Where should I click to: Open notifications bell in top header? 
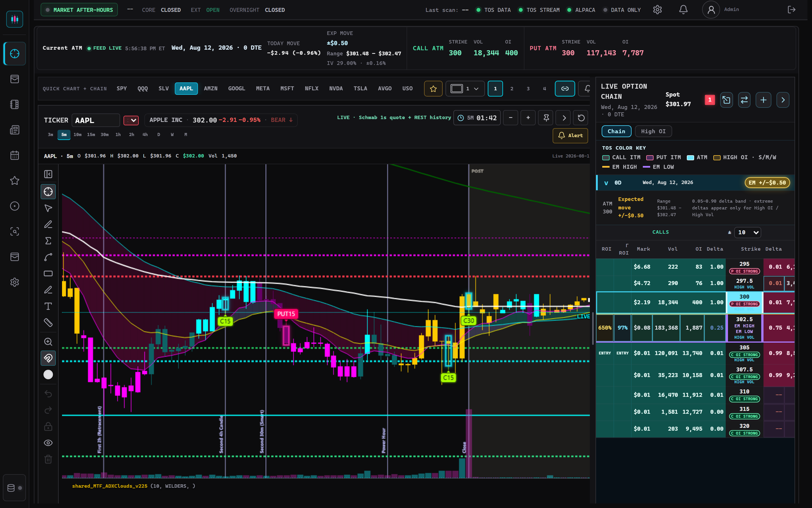point(683,10)
